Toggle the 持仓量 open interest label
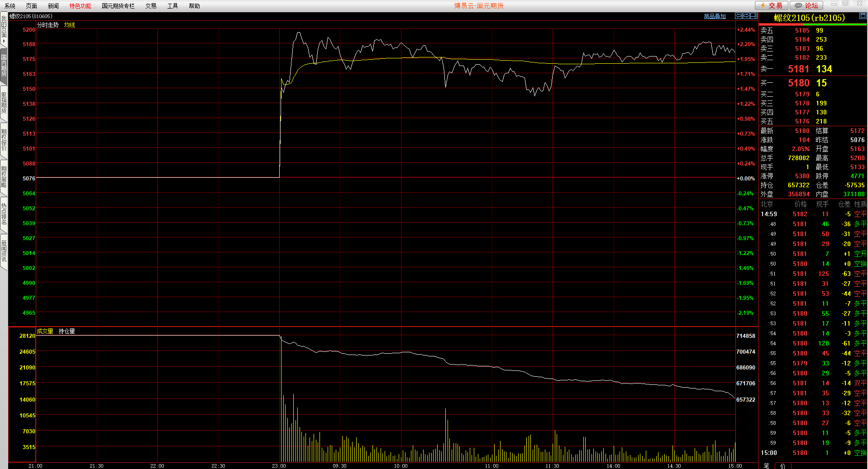The width and height of the screenshot is (868, 469). click(67, 331)
